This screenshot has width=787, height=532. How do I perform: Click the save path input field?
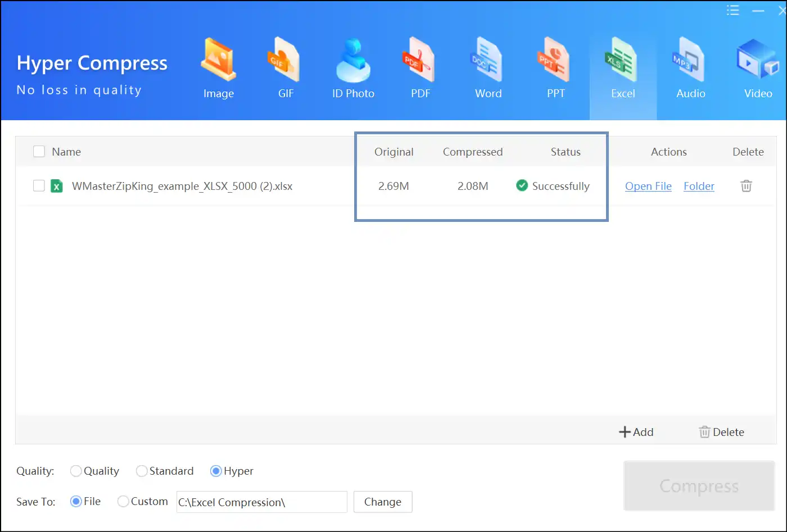(x=262, y=502)
